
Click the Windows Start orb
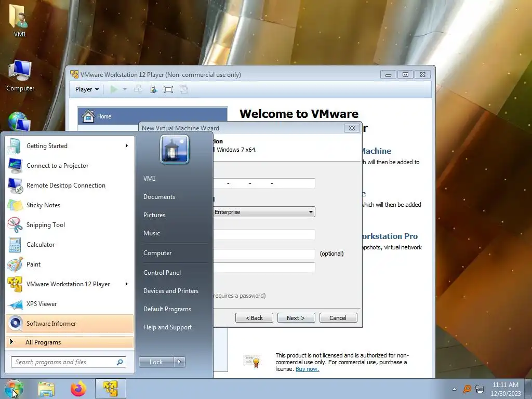(14, 389)
